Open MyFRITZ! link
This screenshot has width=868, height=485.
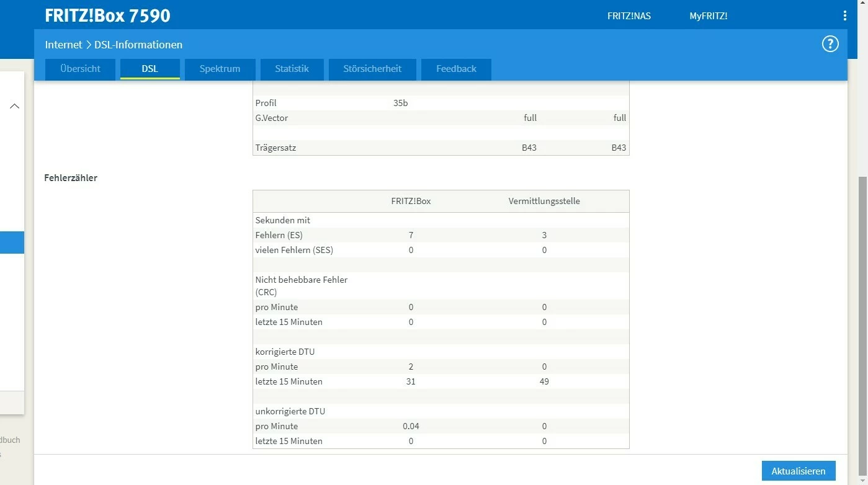(x=709, y=16)
